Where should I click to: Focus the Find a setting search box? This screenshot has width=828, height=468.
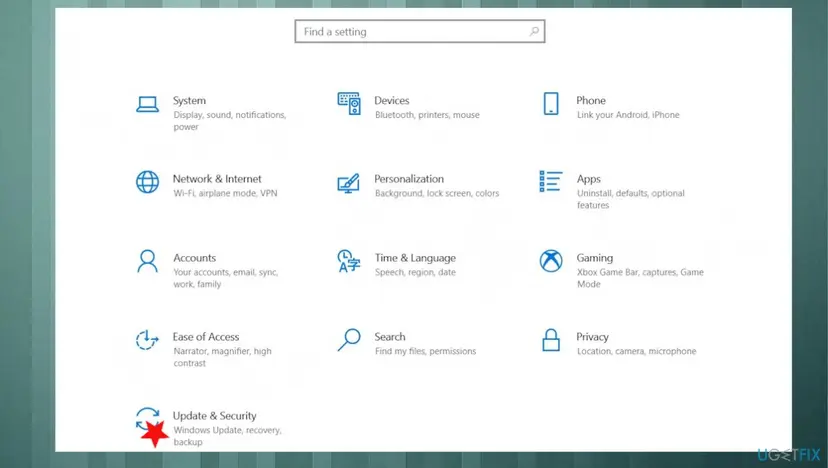click(420, 32)
